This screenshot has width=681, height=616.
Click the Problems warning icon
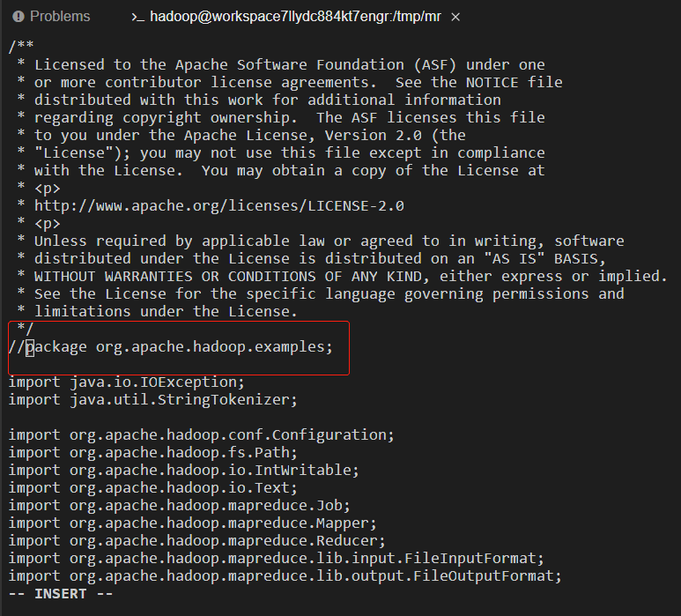pyautogui.click(x=19, y=17)
